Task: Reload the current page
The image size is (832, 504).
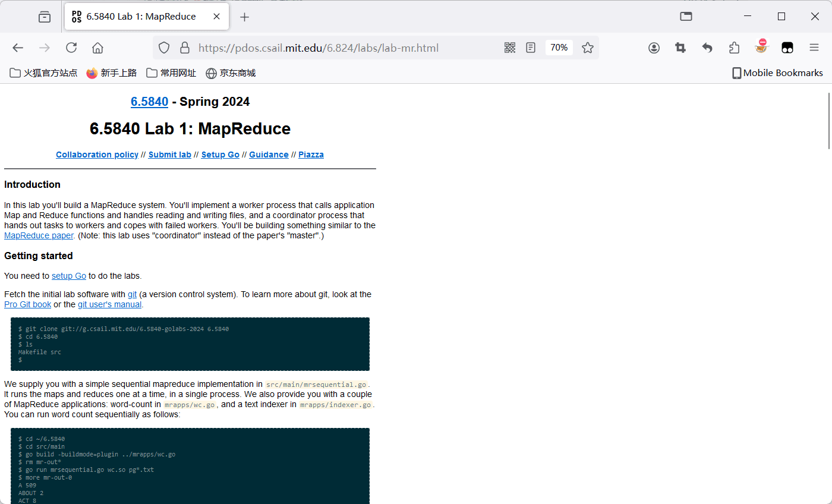Action: point(71,48)
